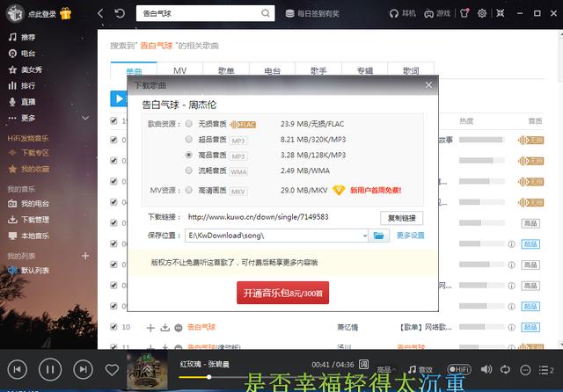Viewport: 563px width, 392px height.
Task: Open 音效 sound effects
Action: tap(420, 369)
